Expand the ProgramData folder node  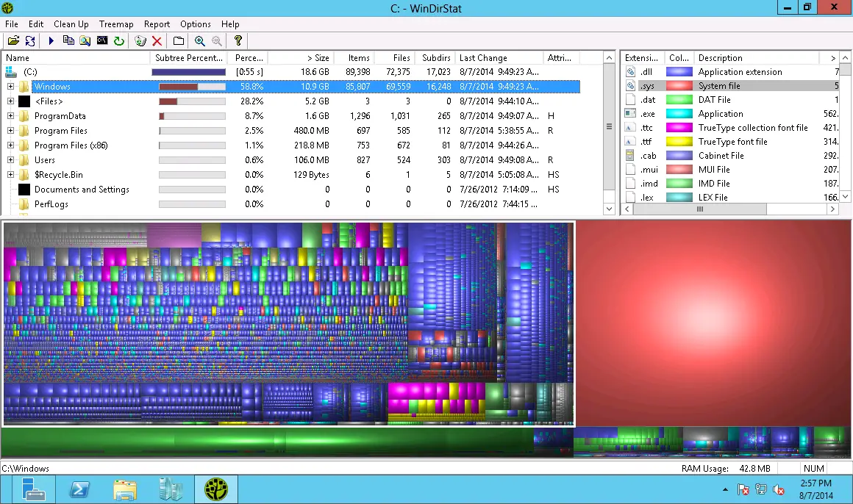click(x=10, y=116)
